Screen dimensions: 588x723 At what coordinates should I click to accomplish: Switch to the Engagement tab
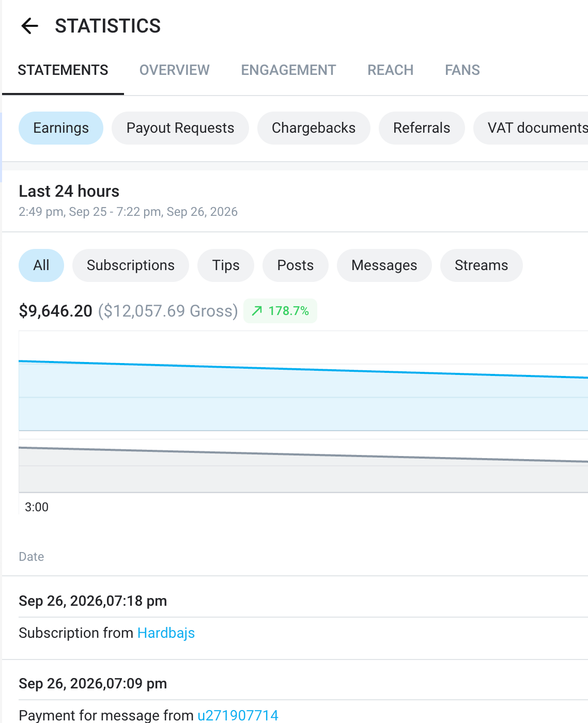pos(288,70)
